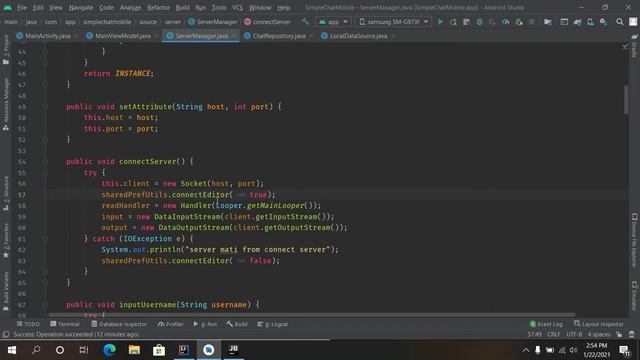Open the Event Log
Screen dimensions: 640x360
coord(546,324)
